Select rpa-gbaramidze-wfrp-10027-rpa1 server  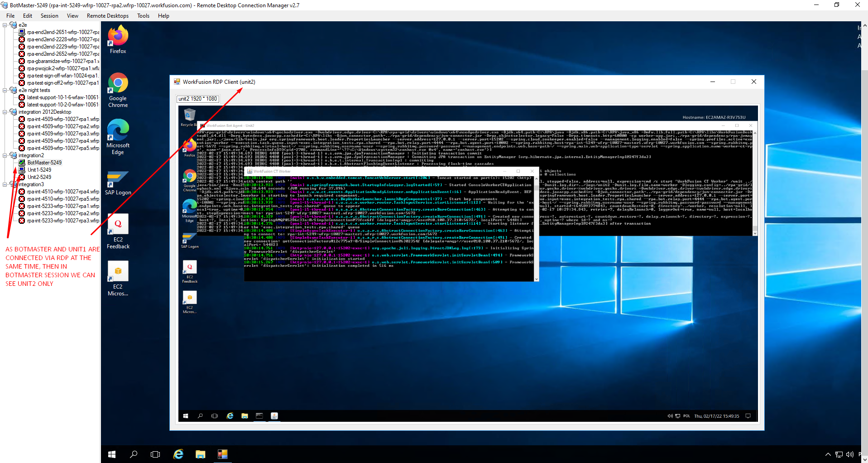63,61
